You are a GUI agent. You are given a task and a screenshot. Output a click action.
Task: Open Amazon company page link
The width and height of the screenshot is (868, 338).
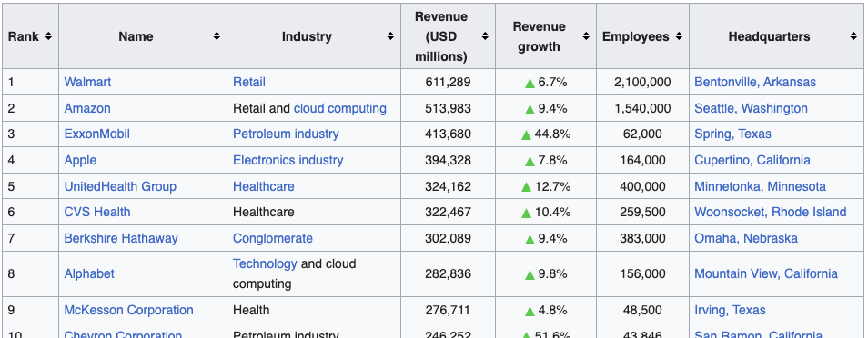click(87, 108)
